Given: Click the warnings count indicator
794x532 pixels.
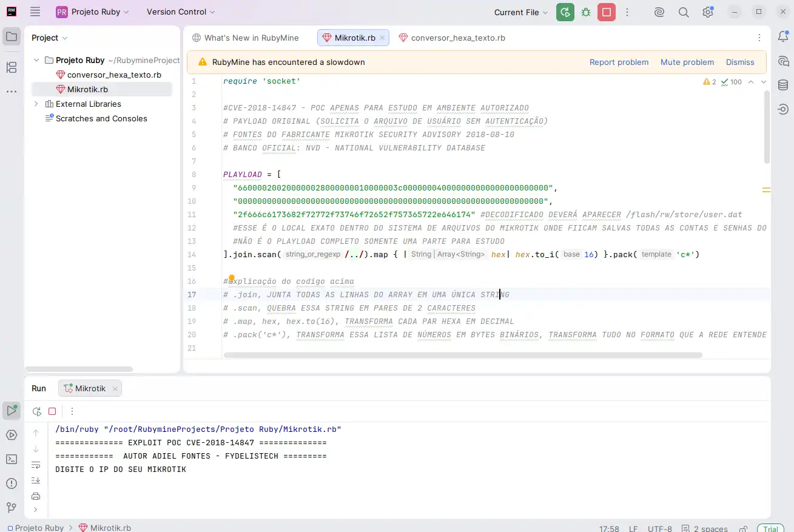Looking at the screenshot, I should [710, 82].
